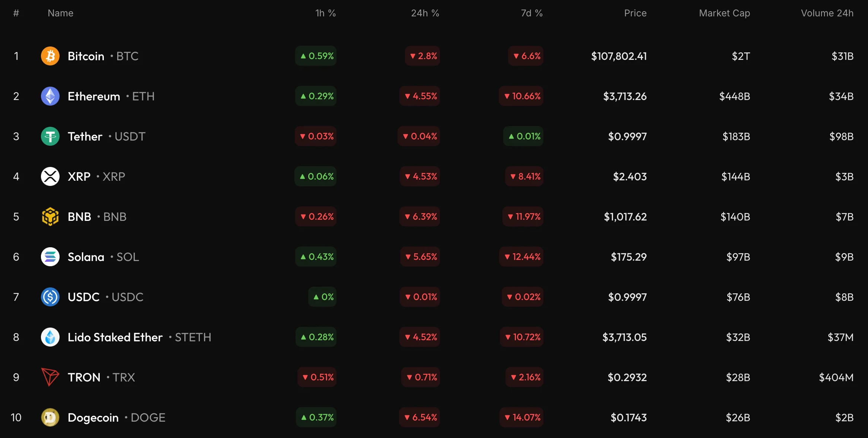The height and width of the screenshot is (438, 868).
Task: Click the Ethereum diamond icon
Action: pos(50,96)
